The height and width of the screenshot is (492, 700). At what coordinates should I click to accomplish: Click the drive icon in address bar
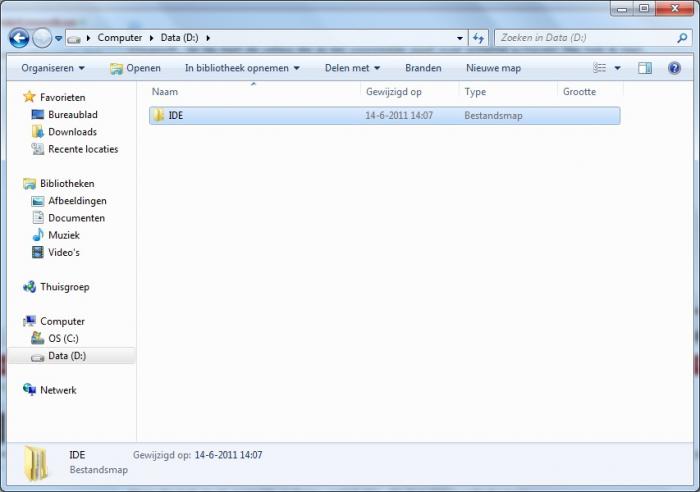coord(74,39)
